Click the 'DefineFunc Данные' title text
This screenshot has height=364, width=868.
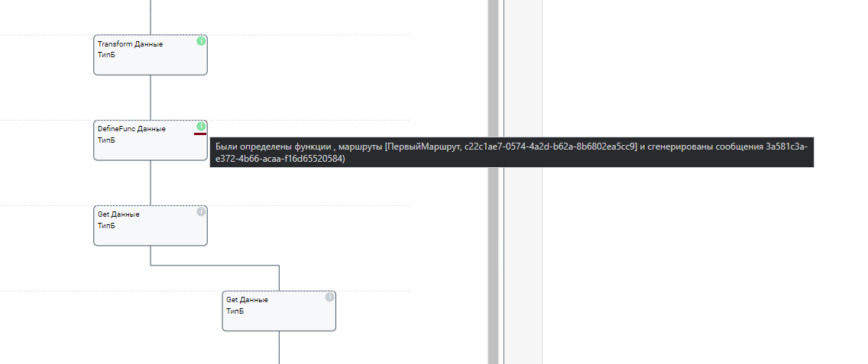point(131,129)
